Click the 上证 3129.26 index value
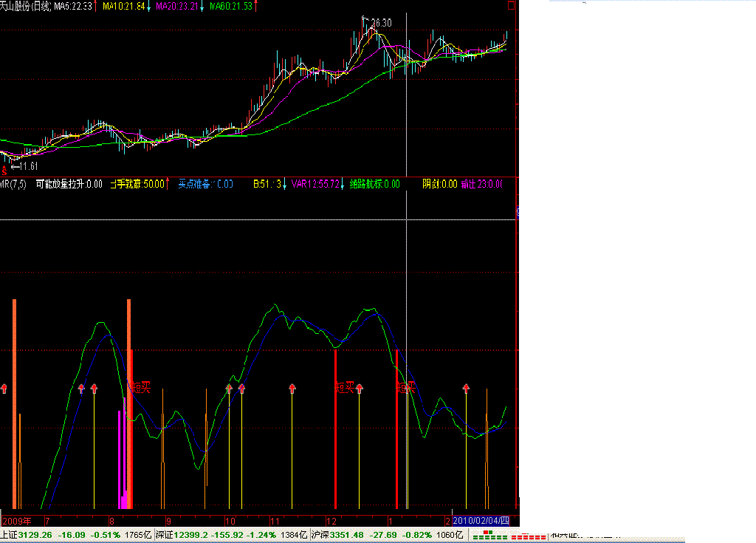756x543 pixels. [x=26, y=535]
